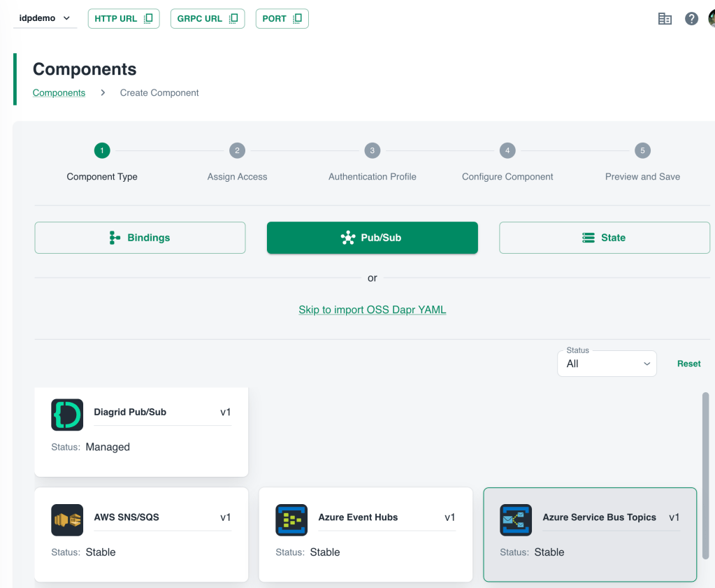The width and height of the screenshot is (715, 588).
Task: Select the Bindings component type
Action: [140, 238]
